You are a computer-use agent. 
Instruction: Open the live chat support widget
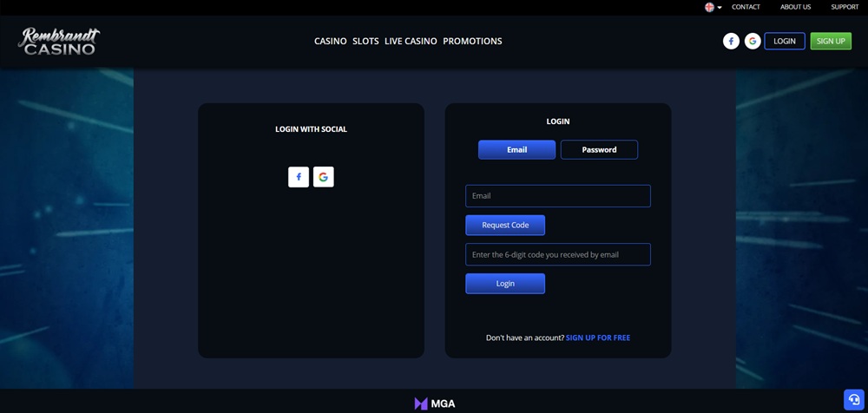[853, 400]
